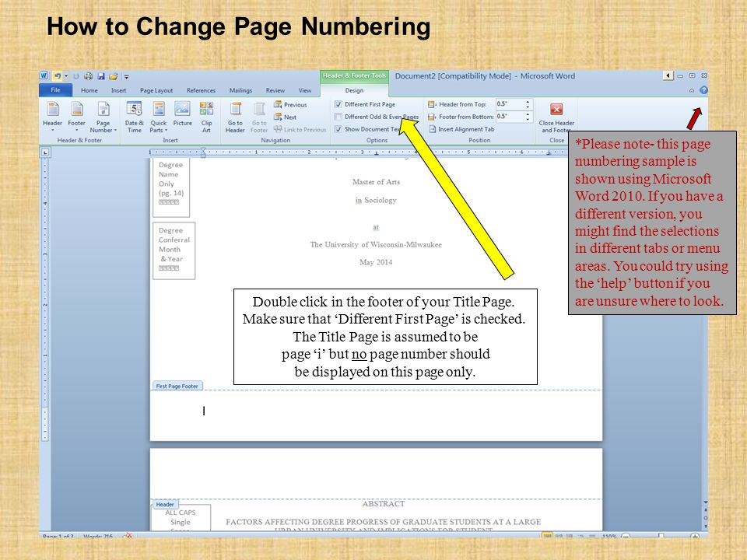Switch to the Insert tab
The height and width of the screenshot is (560, 747).
click(x=118, y=90)
